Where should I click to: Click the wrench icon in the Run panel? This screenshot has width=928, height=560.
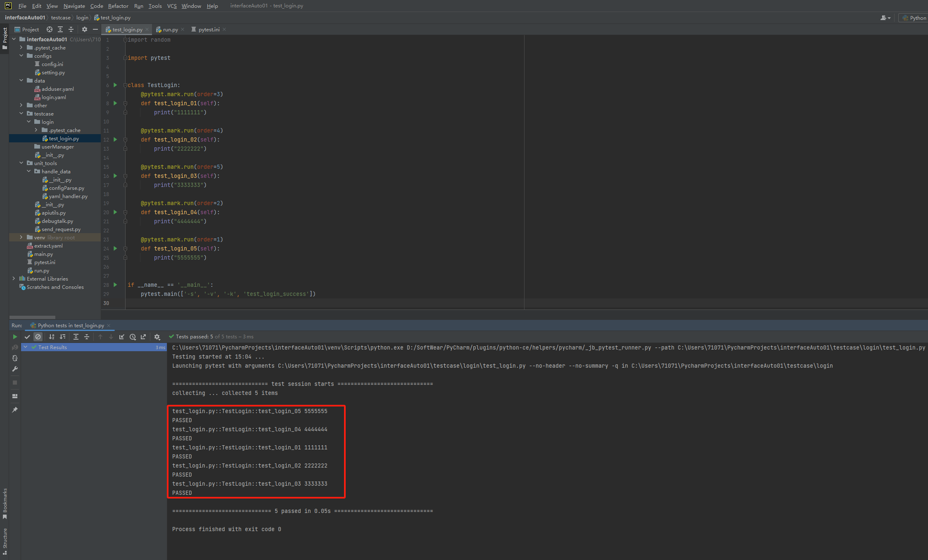(x=15, y=369)
